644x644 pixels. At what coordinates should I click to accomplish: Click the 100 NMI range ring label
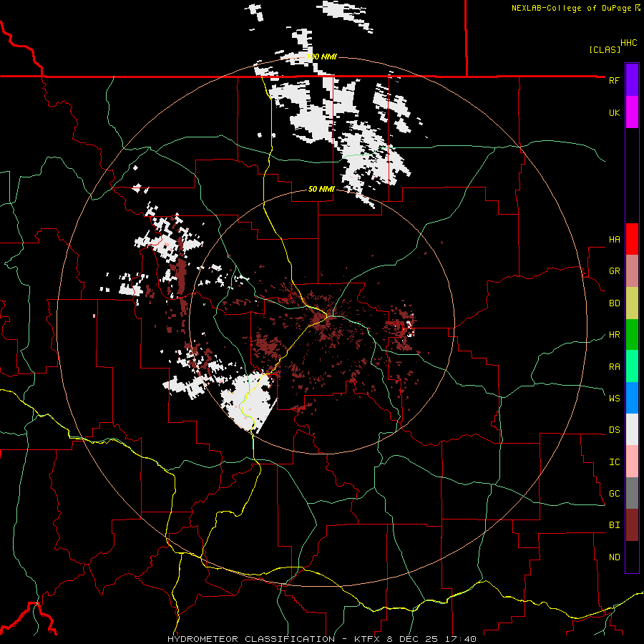pyautogui.click(x=321, y=57)
